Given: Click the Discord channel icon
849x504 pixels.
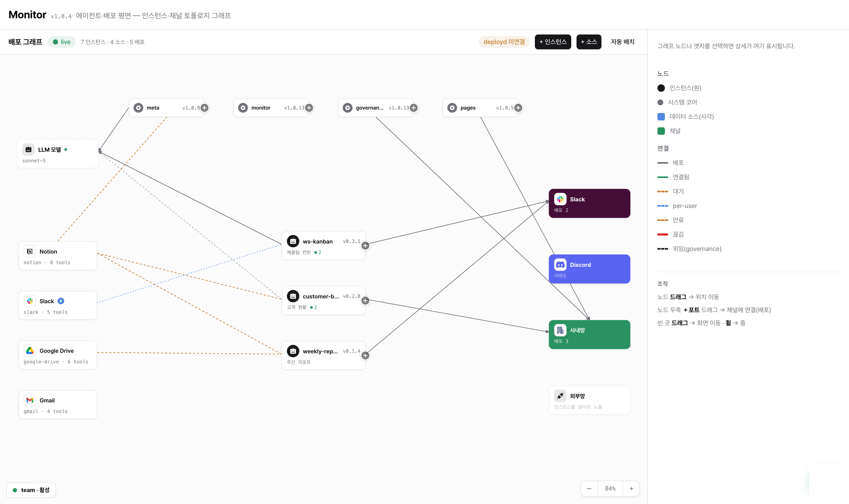Looking at the screenshot, I should coord(560,264).
